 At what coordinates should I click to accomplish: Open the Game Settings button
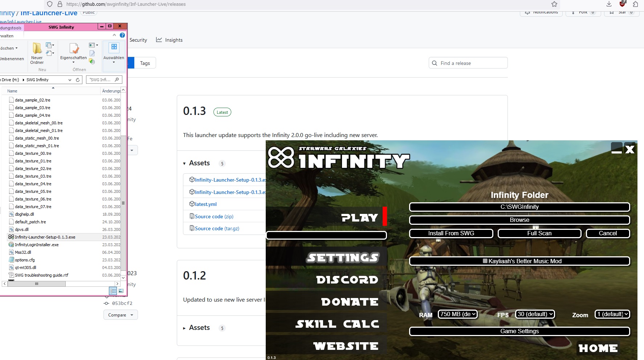(x=519, y=331)
